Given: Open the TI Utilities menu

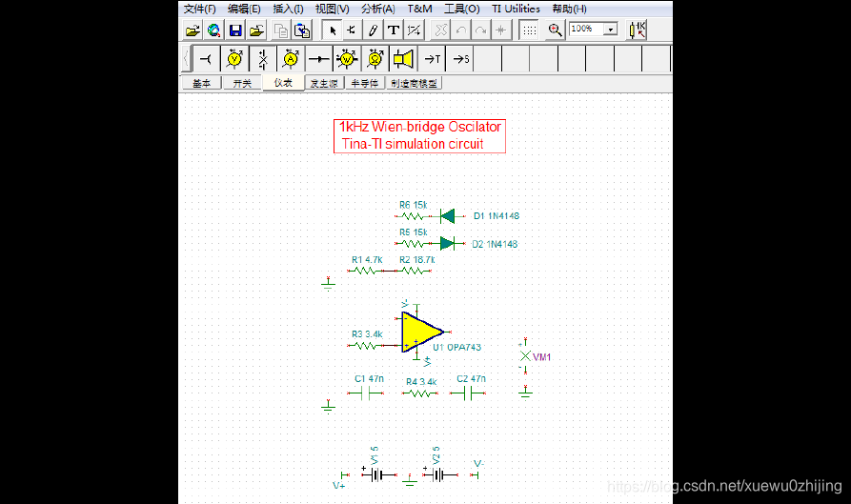Looking at the screenshot, I should pos(517,9).
